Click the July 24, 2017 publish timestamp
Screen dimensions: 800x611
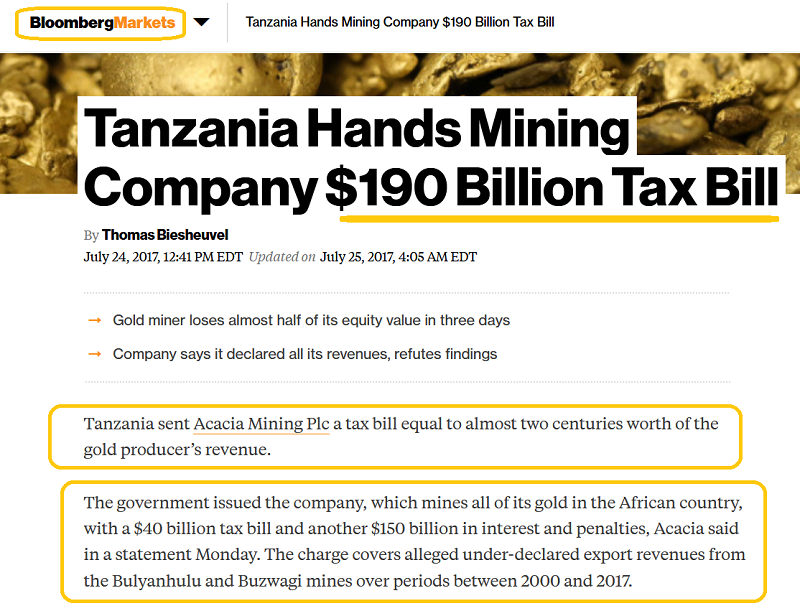tap(163, 257)
